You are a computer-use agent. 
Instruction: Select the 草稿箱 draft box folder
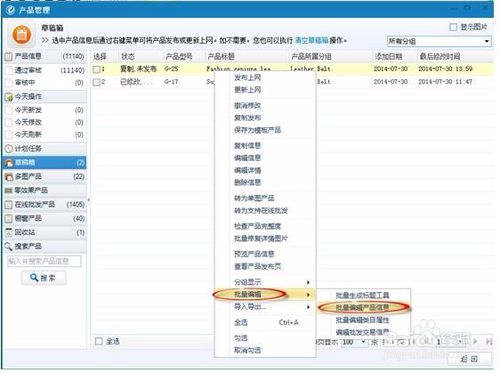pyautogui.click(x=45, y=163)
